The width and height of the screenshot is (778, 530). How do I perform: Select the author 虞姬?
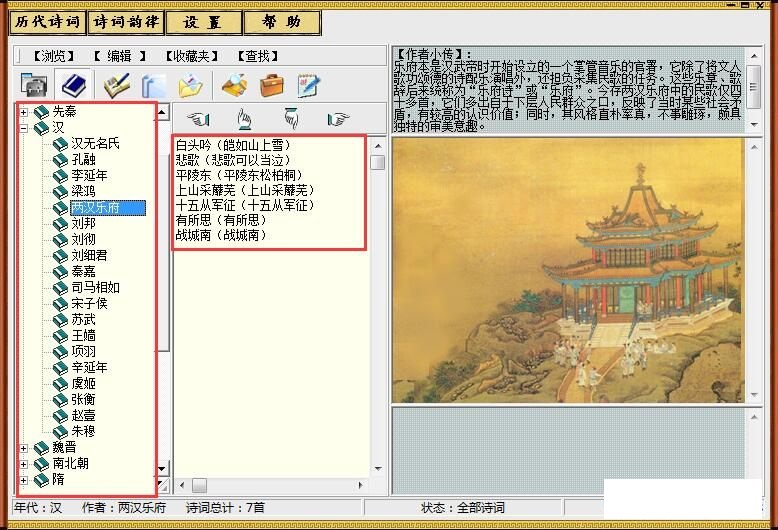[x=83, y=384]
